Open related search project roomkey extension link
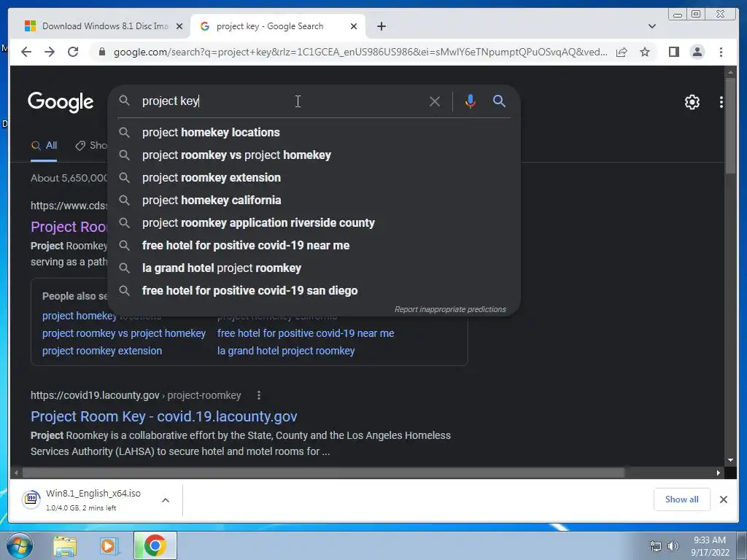This screenshot has height=560, width=747. tap(102, 351)
